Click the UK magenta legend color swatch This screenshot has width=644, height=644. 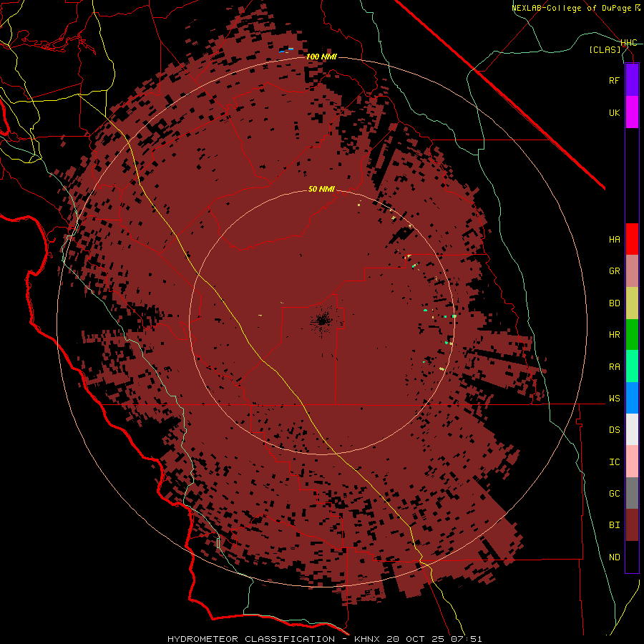(x=632, y=112)
